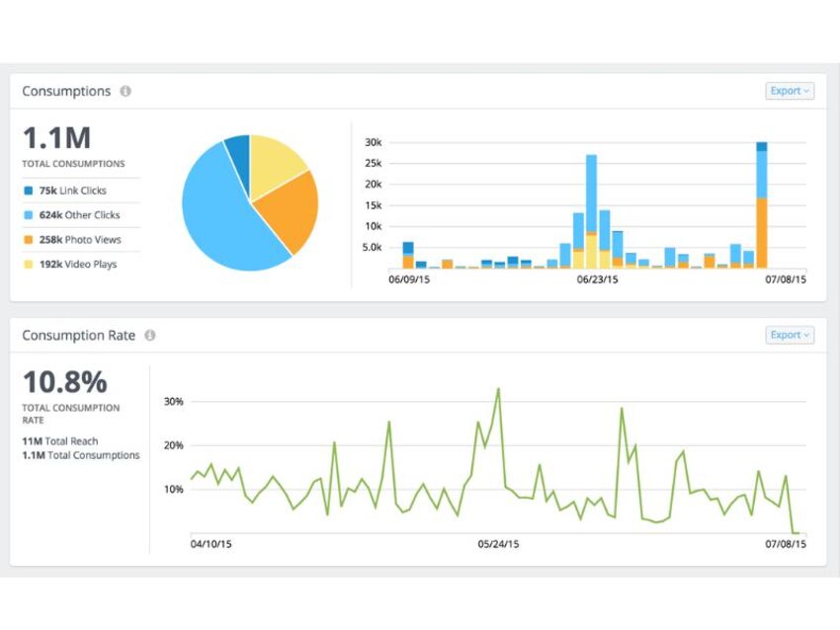Click the light blue Other Clicks pie slice
840x630 pixels.
(217, 214)
